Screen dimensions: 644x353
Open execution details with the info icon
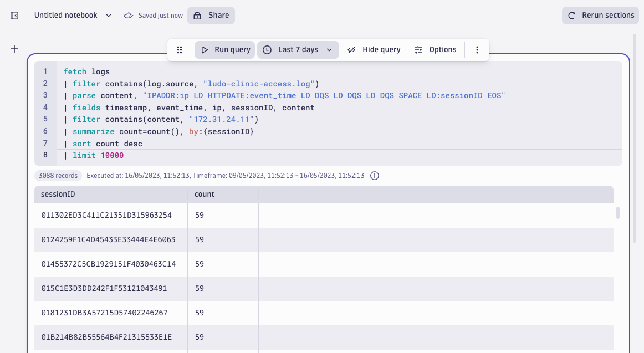click(x=375, y=176)
